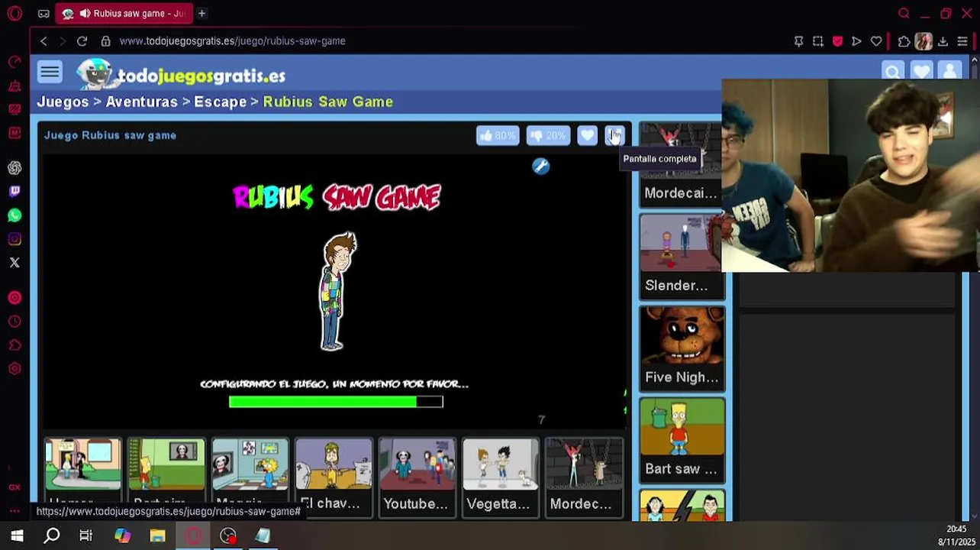This screenshot has height=550, width=980.
Task: Open the GX Corner gamepad icon
Action: [x=44, y=14]
